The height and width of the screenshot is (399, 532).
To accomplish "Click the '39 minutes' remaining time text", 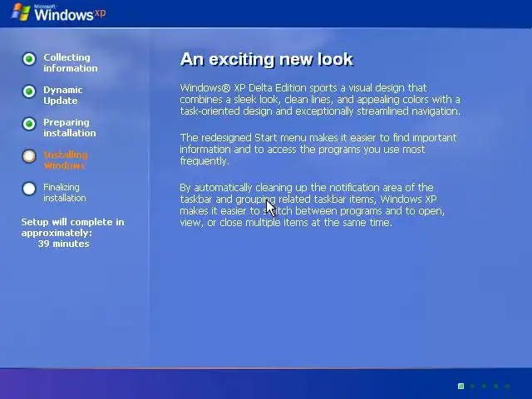I will click(x=63, y=244).
